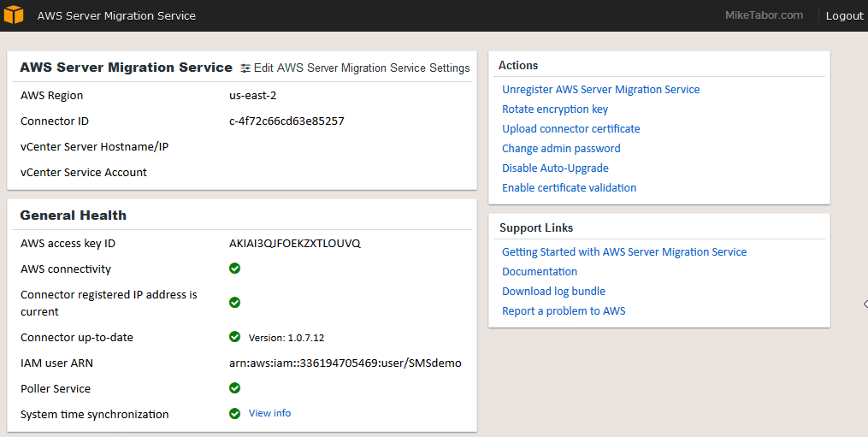Choose Change admin password
Viewport: 868px width, 437px height.
click(561, 149)
